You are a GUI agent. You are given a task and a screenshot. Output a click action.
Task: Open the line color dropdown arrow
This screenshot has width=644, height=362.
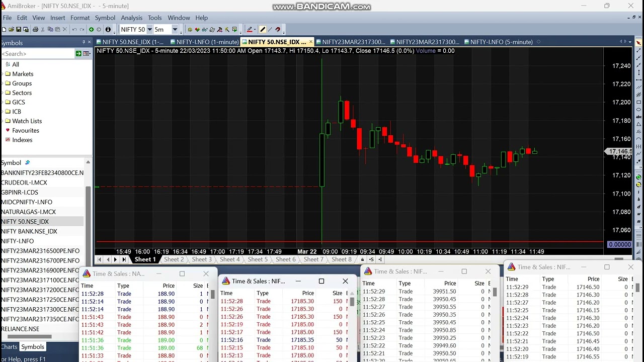(x=255, y=29)
